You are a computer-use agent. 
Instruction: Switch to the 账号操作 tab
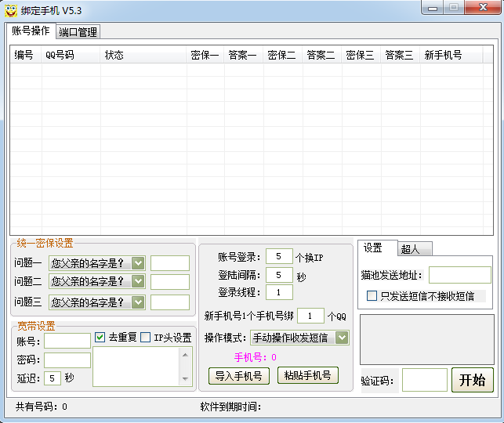(31, 31)
